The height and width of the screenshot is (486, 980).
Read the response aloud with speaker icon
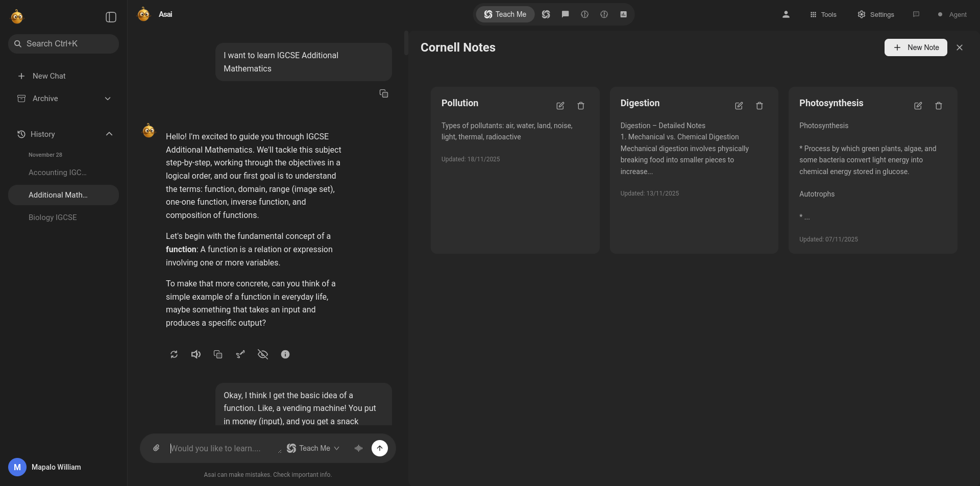[195, 354]
